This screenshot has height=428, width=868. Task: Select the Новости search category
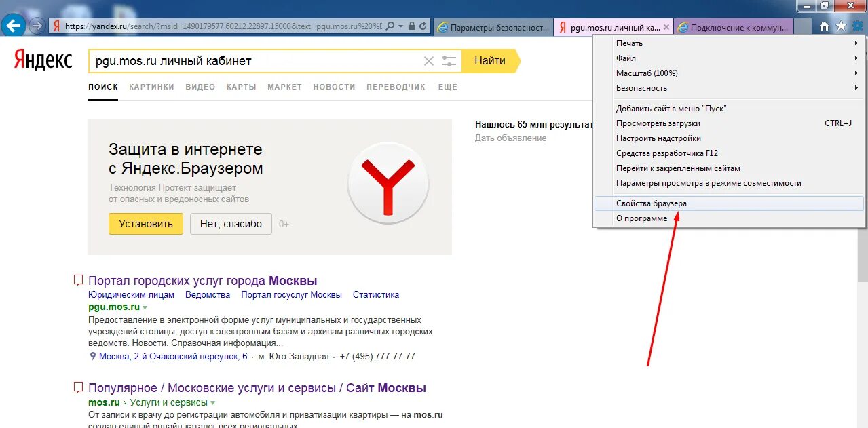(334, 87)
